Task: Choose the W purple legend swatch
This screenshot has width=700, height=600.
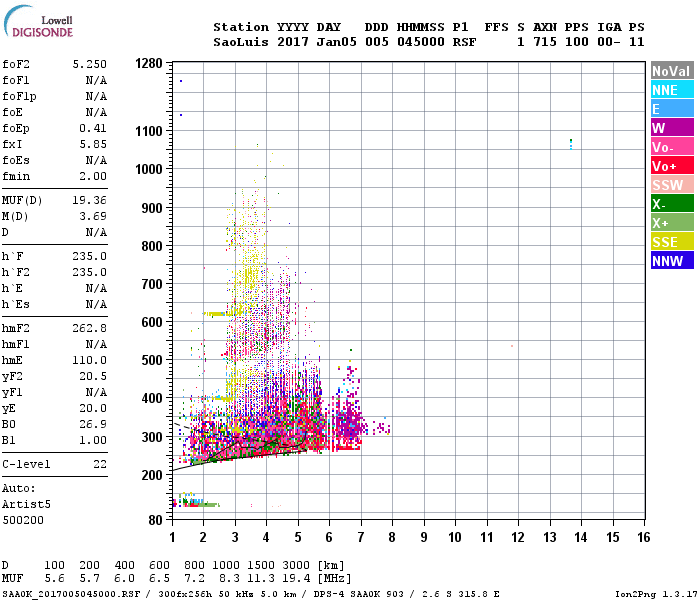Action: coord(672,128)
